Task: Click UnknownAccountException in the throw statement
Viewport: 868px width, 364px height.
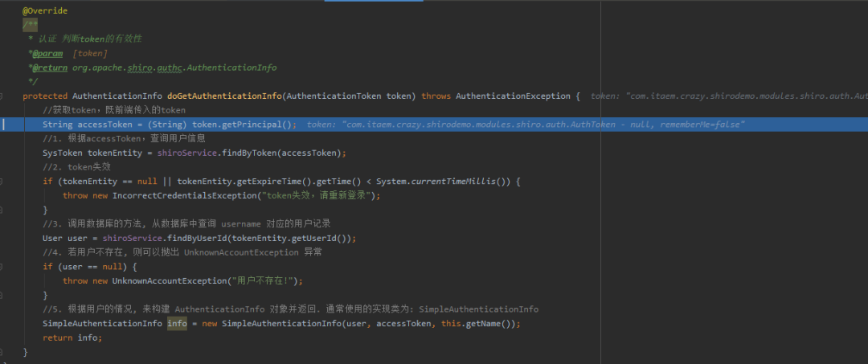Action: (170, 281)
